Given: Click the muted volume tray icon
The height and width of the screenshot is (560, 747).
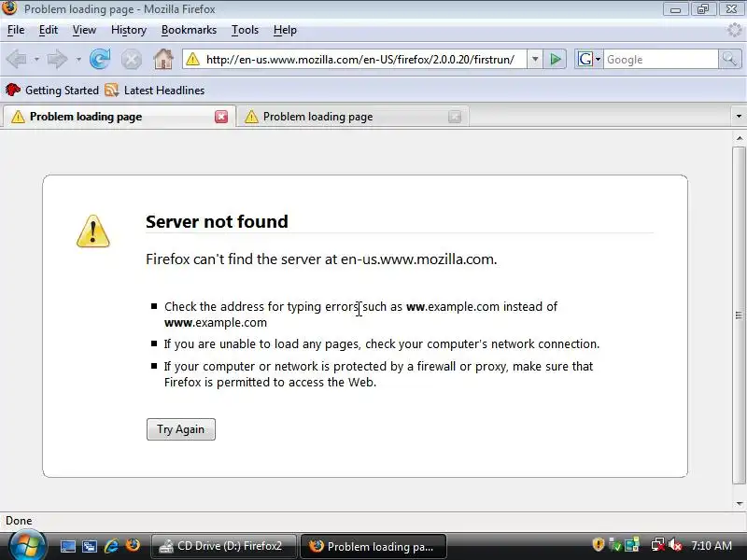Looking at the screenshot, I should point(675,545).
